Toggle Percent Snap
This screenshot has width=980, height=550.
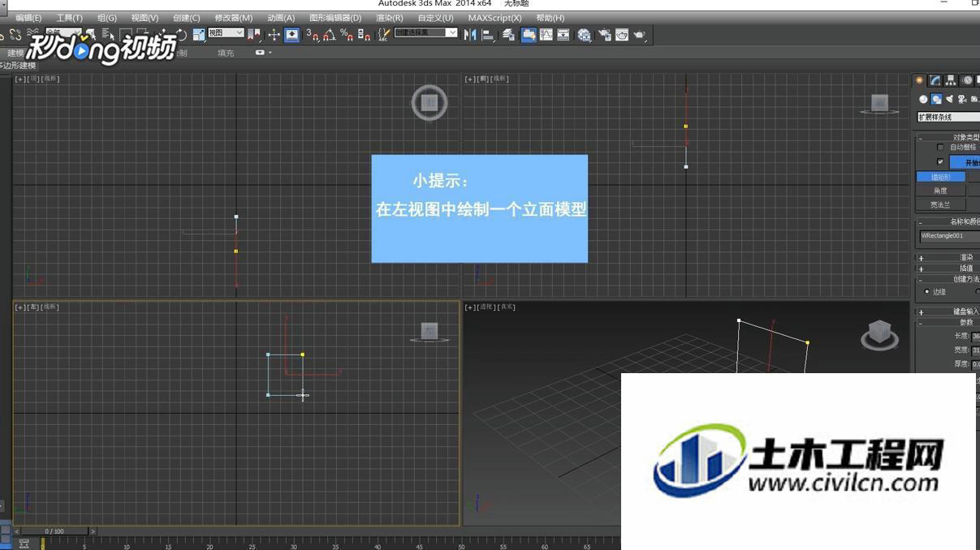pos(347,35)
